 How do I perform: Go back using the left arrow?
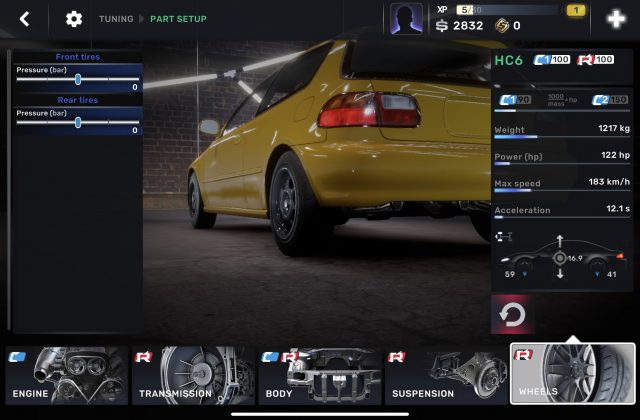[x=25, y=19]
